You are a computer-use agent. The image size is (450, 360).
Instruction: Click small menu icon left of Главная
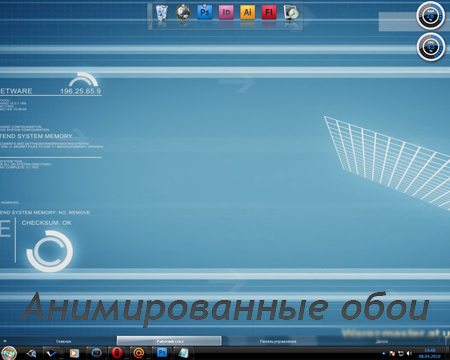click(x=5, y=341)
